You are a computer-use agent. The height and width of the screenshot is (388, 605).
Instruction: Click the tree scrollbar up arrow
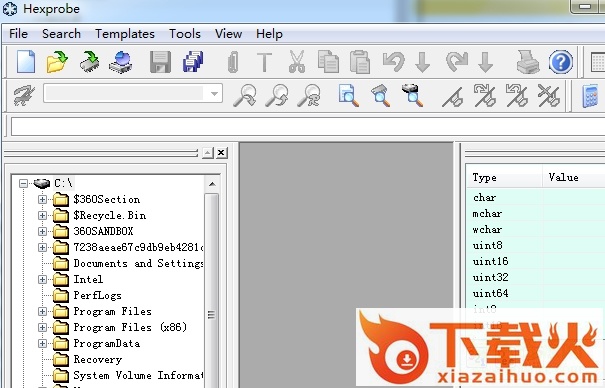[x=212, y=184]
